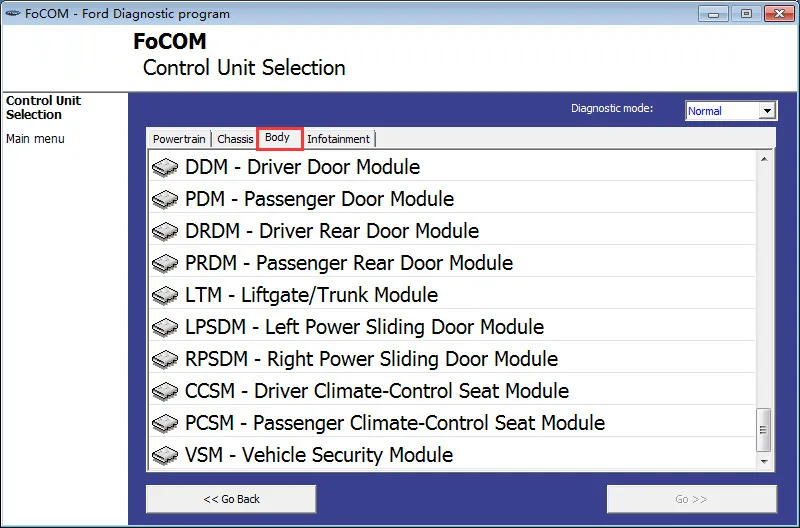Click the CCSM Driver Climate-Control Seat icon
The height and width of the screenshot is (528, 800).
coord(165,391)
